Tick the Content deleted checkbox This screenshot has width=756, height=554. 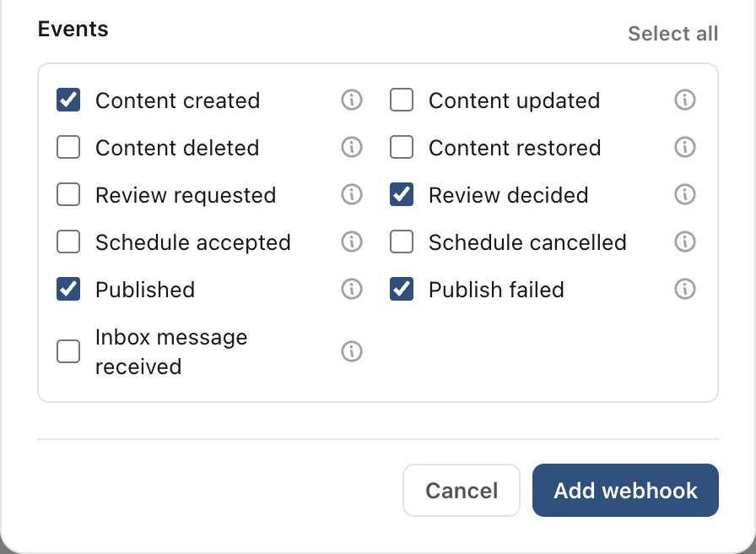pos(68,147)
